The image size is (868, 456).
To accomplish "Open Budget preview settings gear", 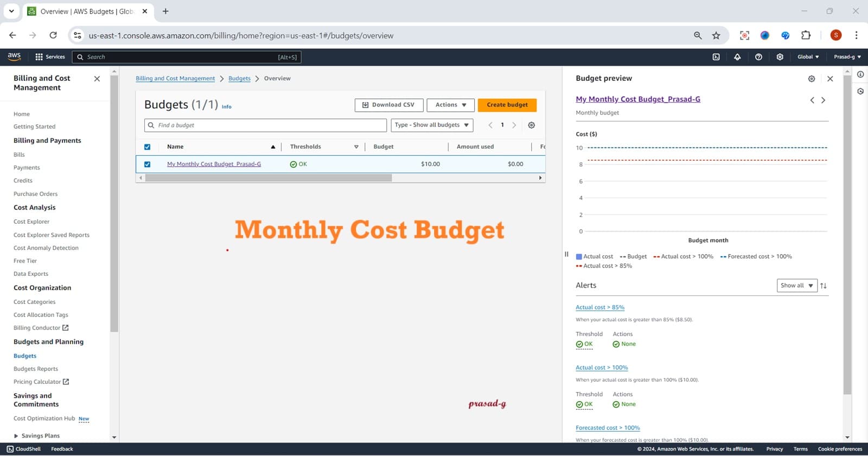I will (812, 79).
